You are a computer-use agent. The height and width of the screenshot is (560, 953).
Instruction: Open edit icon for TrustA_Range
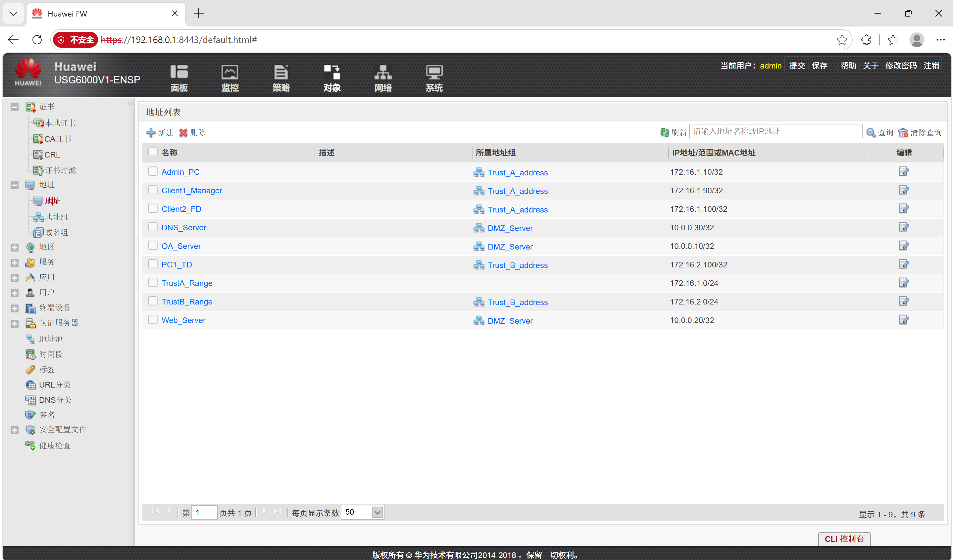point(903,283)
